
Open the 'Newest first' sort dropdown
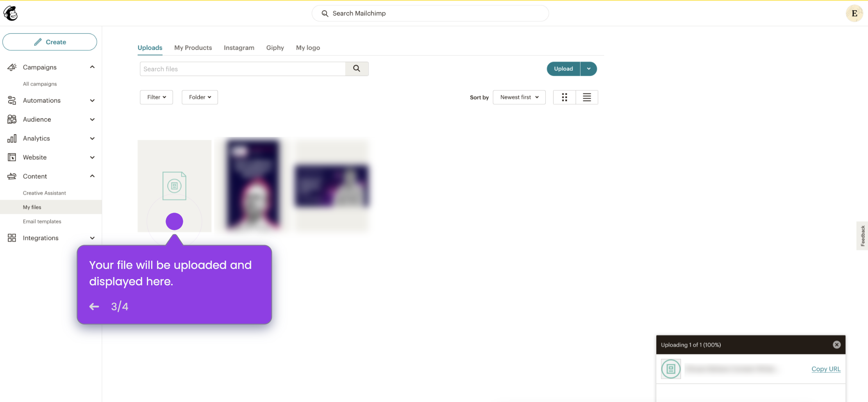(x=519, y=97)
